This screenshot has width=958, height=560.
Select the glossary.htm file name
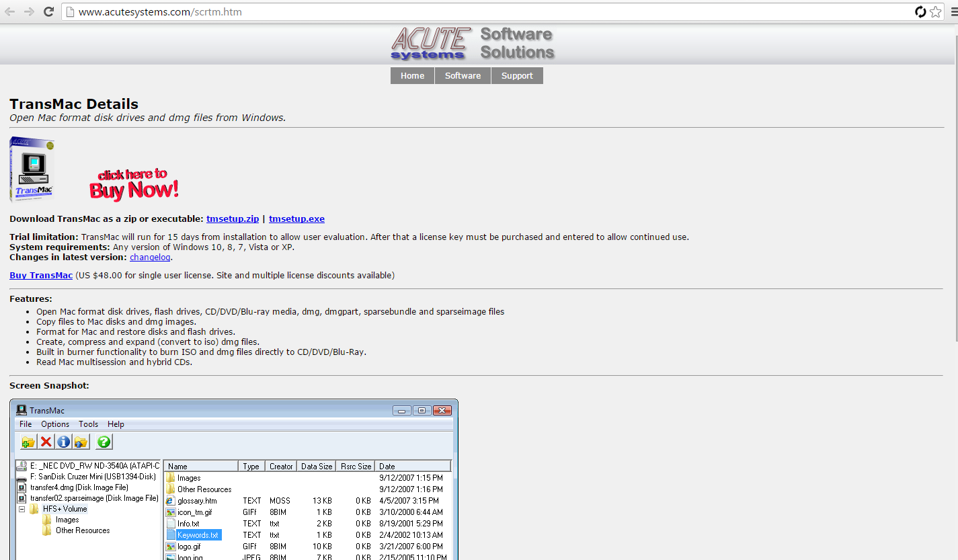pos(197,501)
